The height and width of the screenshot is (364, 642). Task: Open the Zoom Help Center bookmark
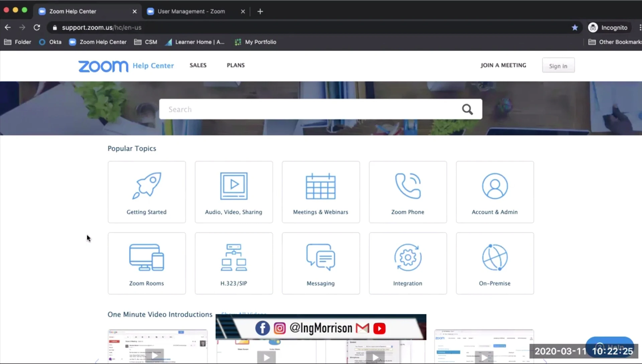coord(98,42)
